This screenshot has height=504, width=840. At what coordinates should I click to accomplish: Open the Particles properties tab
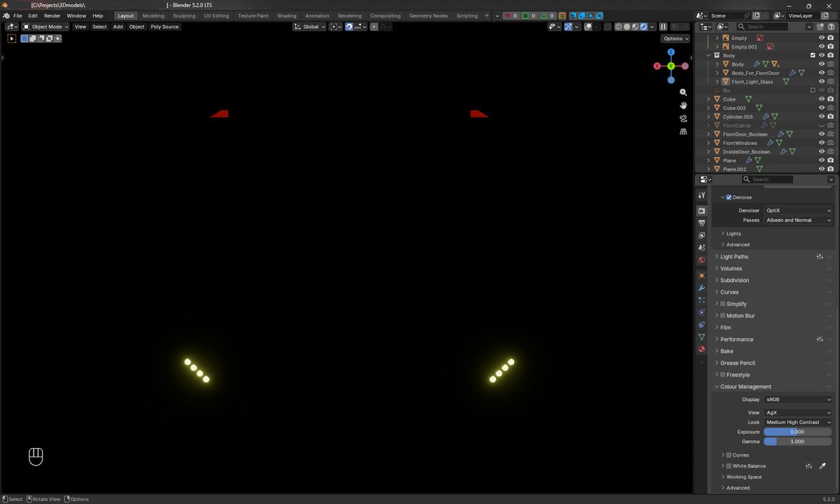(701, 300)
